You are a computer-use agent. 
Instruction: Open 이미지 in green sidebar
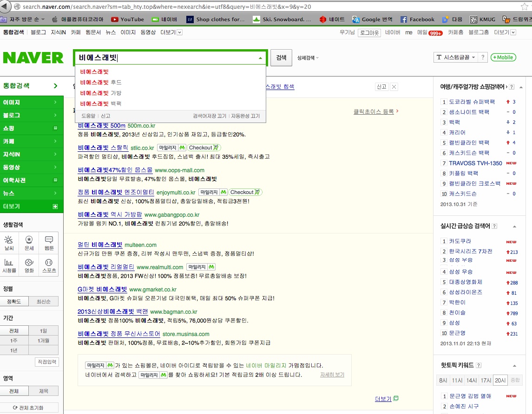coord(31,102)
